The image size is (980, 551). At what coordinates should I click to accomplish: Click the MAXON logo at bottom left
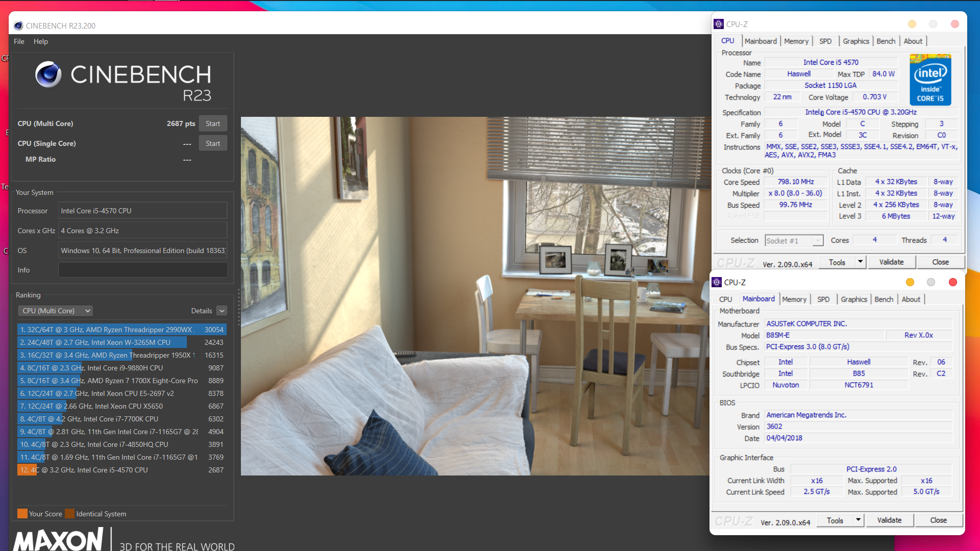click(x=58, y=540)
